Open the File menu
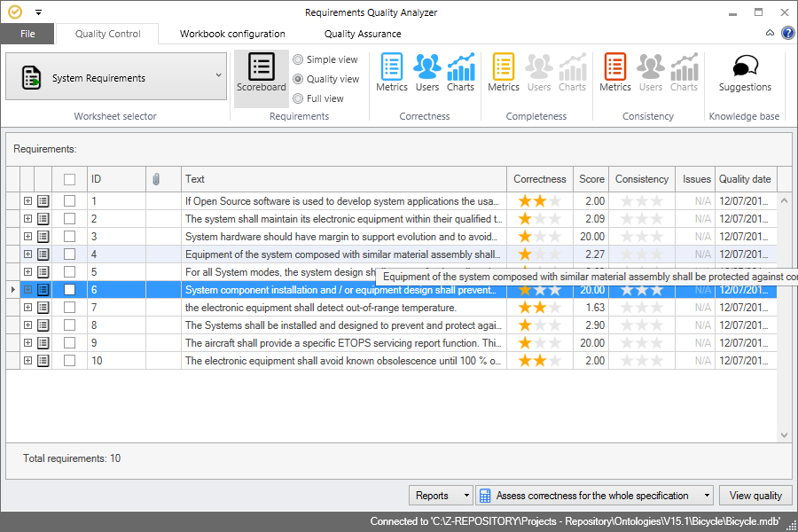 pos(27,34)
